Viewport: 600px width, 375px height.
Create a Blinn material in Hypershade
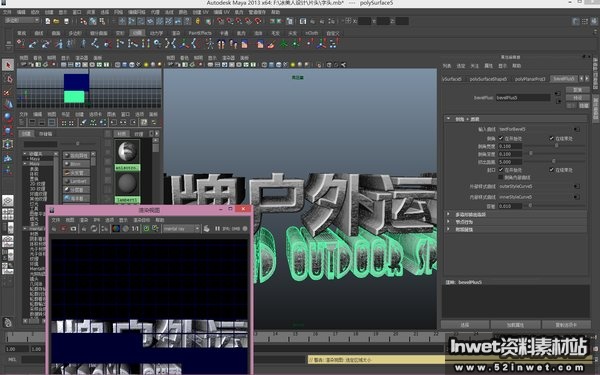(76, 164)
